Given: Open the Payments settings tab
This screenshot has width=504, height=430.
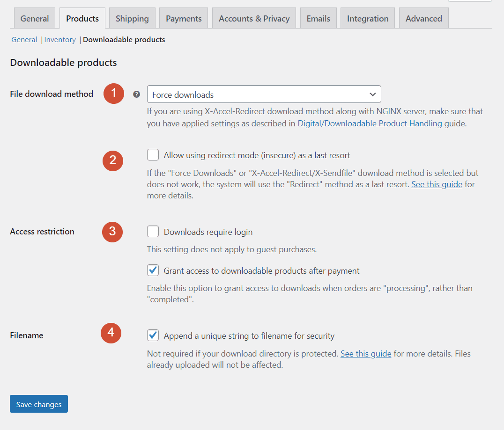Looking at the screenshot, I should click(x=183, y=18).
